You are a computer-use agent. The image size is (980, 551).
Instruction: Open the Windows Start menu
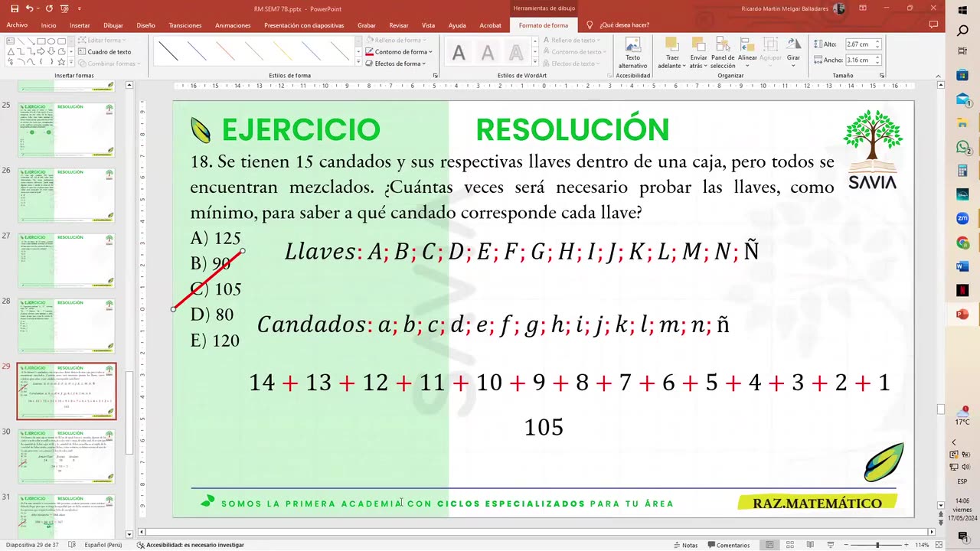(962, 9)
